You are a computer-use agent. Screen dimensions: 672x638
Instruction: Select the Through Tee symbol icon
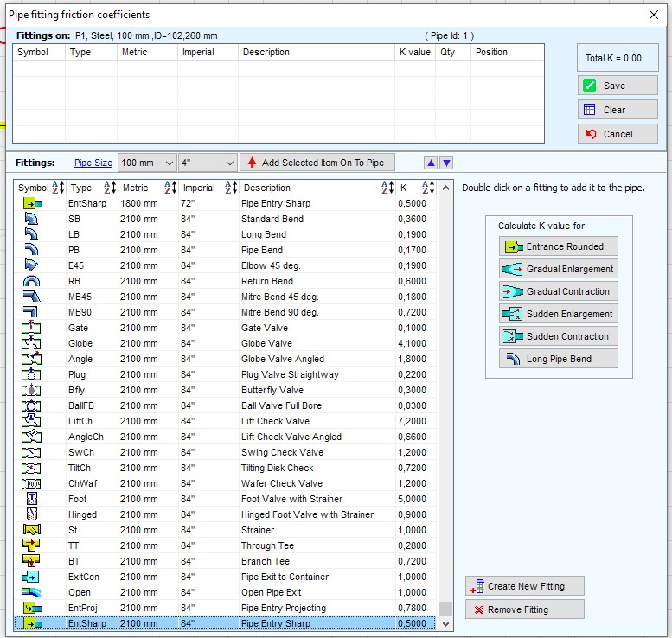click(31, 545)
